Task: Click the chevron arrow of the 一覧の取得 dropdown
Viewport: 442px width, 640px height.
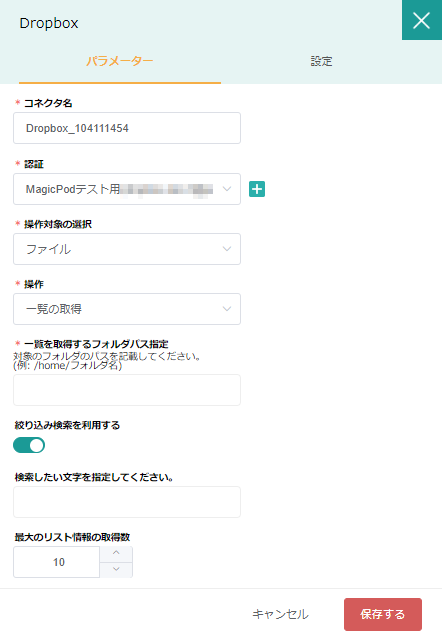Action: click(227, 309)
